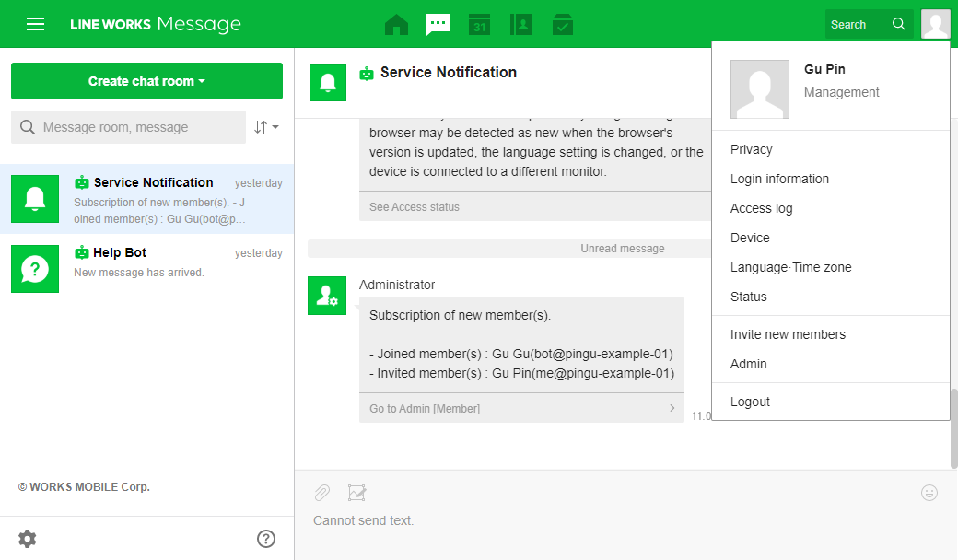
Task: Open the chat list sort dropdown
Action: (x=266, y=127)
